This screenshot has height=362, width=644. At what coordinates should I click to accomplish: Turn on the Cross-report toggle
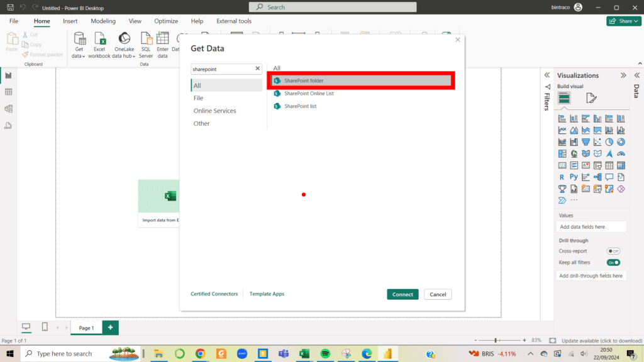(x=612, y=251)
